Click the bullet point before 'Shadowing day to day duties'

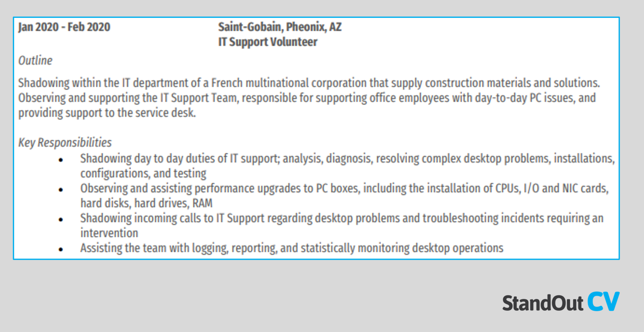point(61,160)
